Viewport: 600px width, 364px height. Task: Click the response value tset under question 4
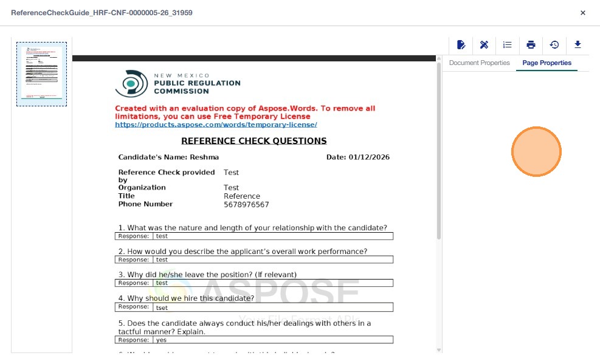click(162, 308)
